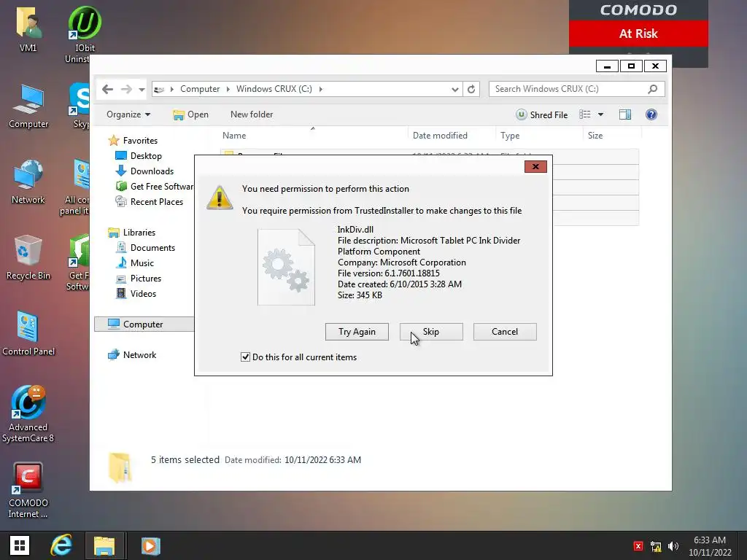747x560 pixels.
Task: Go forward in Explorer navigation
Action: pos(126,89)
